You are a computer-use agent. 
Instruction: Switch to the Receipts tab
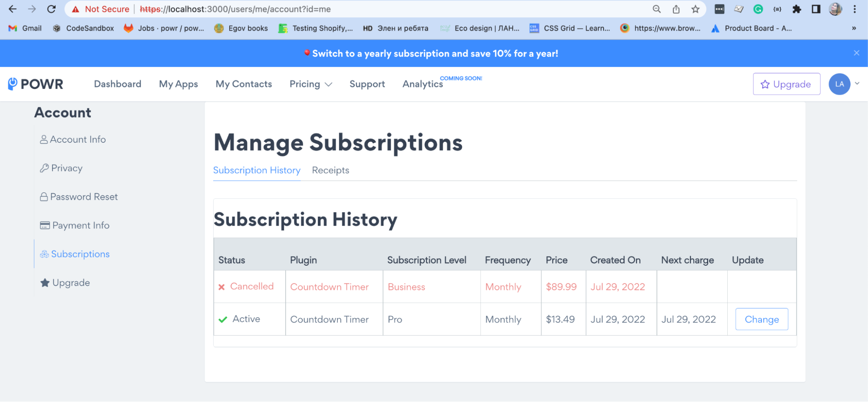coord(330,170)
